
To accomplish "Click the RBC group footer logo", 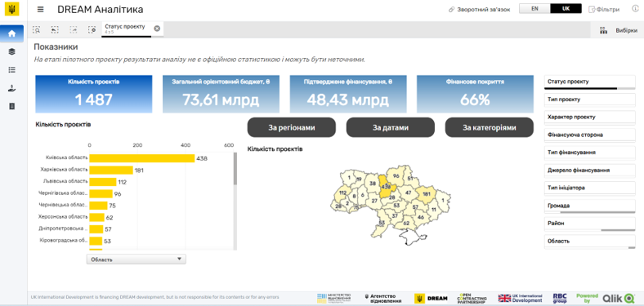I will pyautogui.click(x=560, y=298).
